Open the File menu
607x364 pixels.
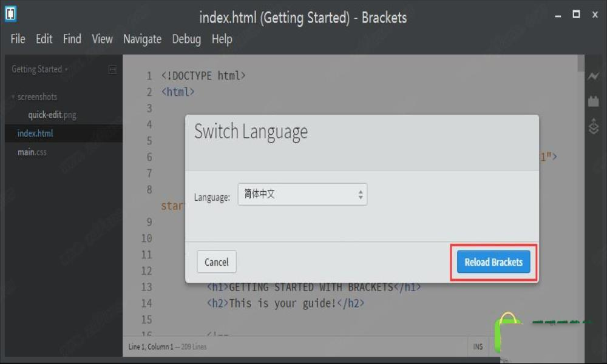click(18, 39)
